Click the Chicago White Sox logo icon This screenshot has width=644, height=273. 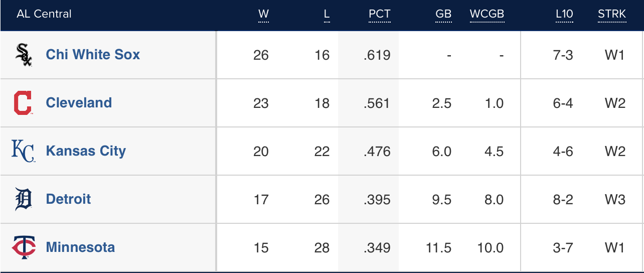click(x=24, y=55)
